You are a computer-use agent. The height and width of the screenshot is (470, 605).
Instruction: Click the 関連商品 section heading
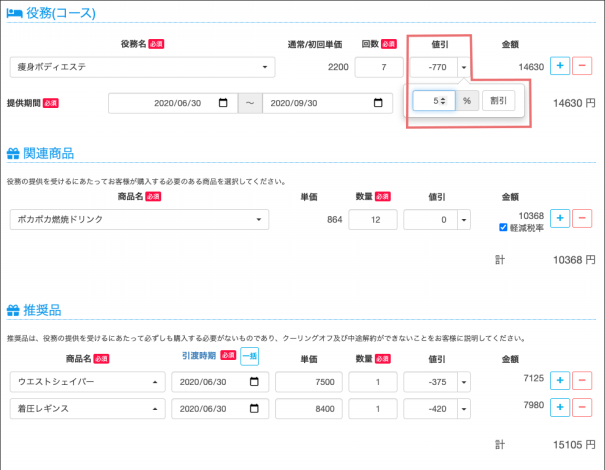(x=41, y=153)
